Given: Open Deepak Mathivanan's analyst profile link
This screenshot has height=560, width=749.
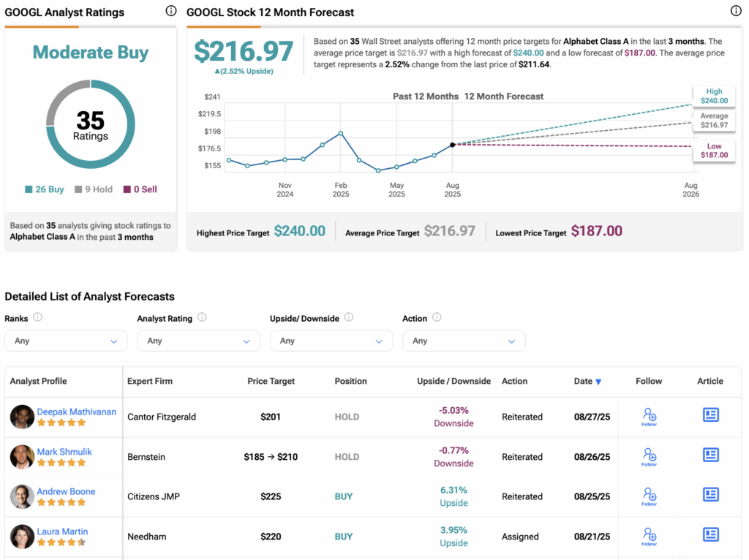Looking at the screenshot, I should [76, 412].
